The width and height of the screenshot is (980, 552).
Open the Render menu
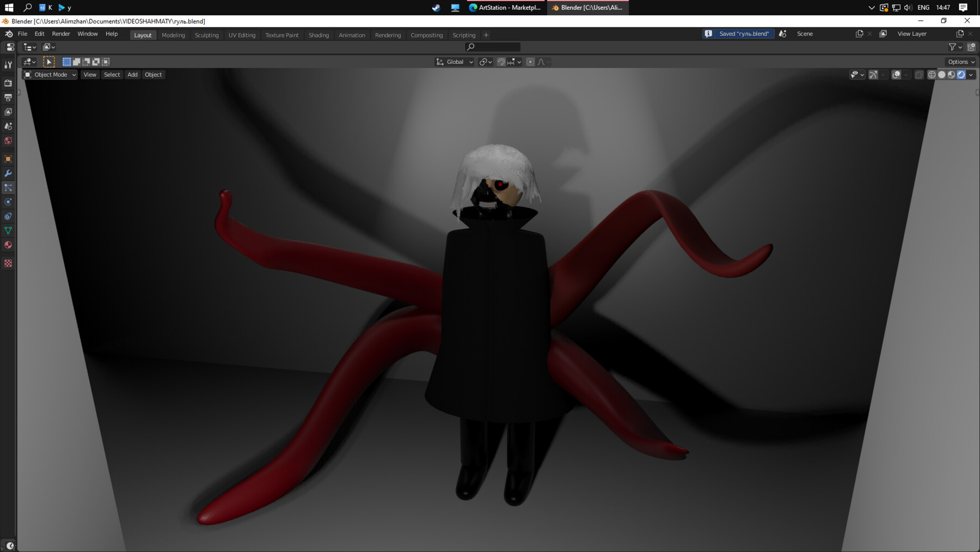pos(61,34)
